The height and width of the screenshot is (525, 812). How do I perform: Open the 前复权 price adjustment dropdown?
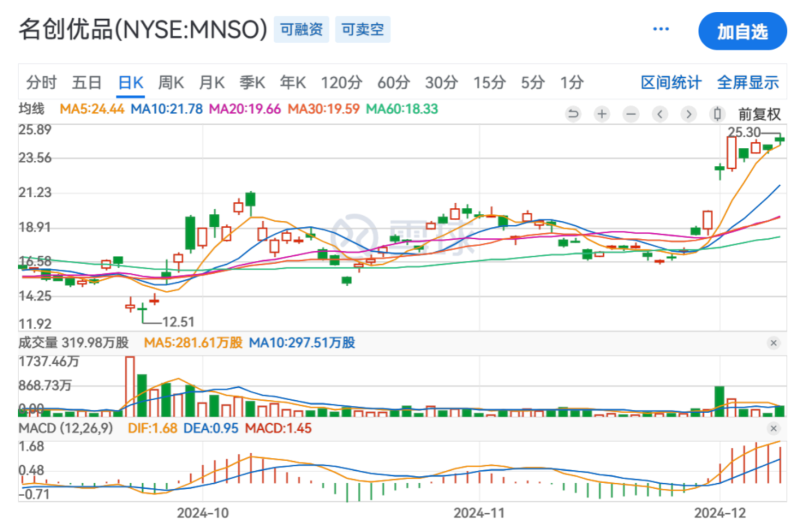pos(759,115)
